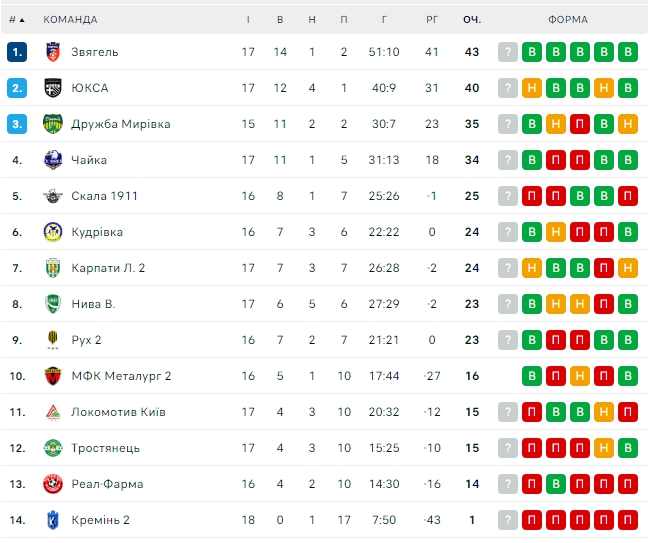This screenshot has width=656, height=543.
Task: Click the ФОРМА column header
Action: point(568,19)
